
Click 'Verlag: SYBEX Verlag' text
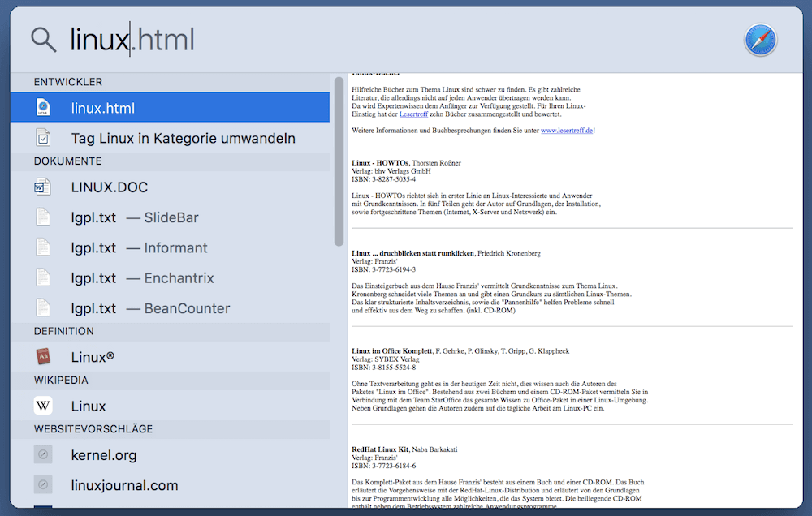[x=385, y=359]
